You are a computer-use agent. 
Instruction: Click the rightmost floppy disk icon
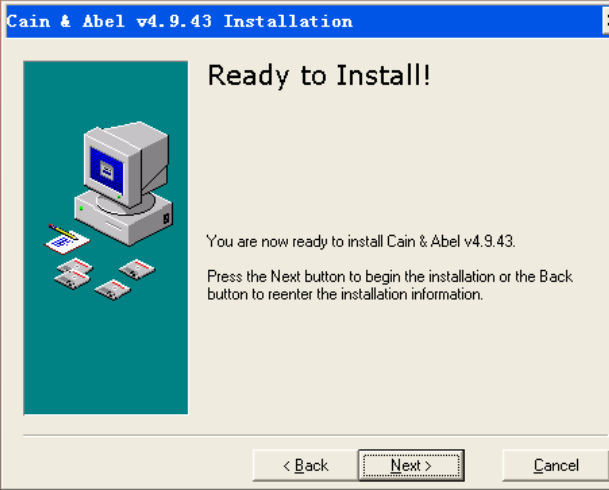(137, 269)
